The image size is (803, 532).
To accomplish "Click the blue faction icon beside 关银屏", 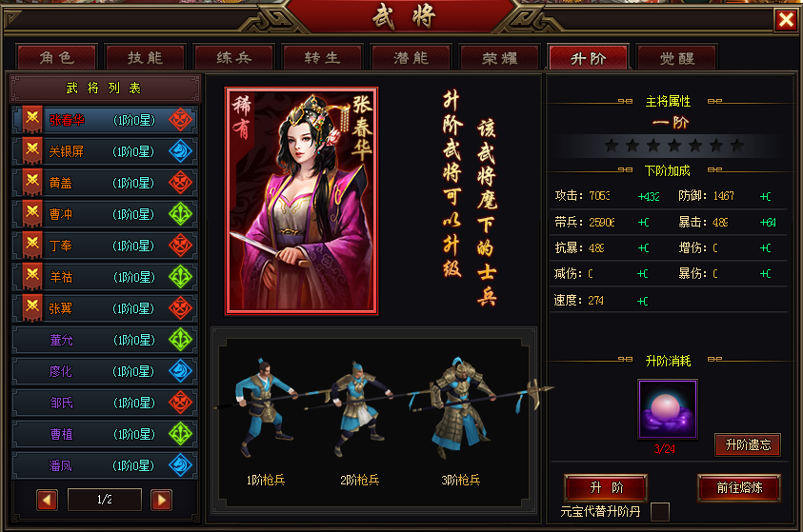I will pyautogui.click(x=180, y=151).
